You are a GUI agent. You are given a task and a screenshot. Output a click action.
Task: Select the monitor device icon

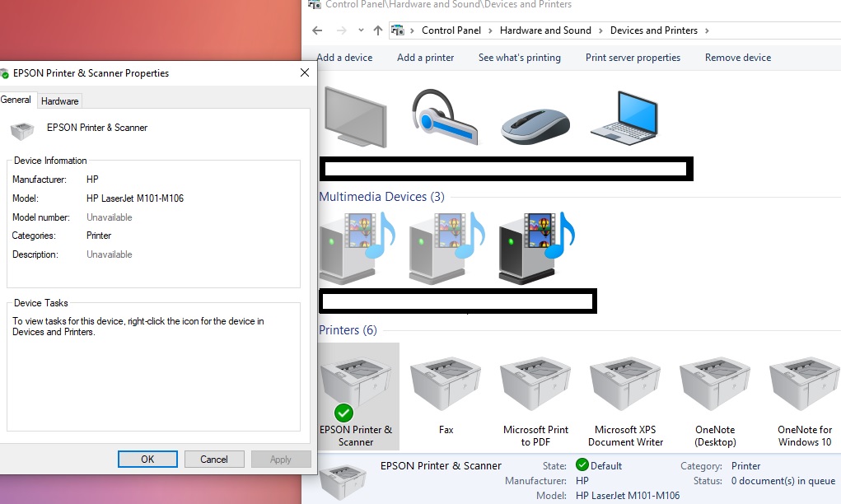coord(356,118)
